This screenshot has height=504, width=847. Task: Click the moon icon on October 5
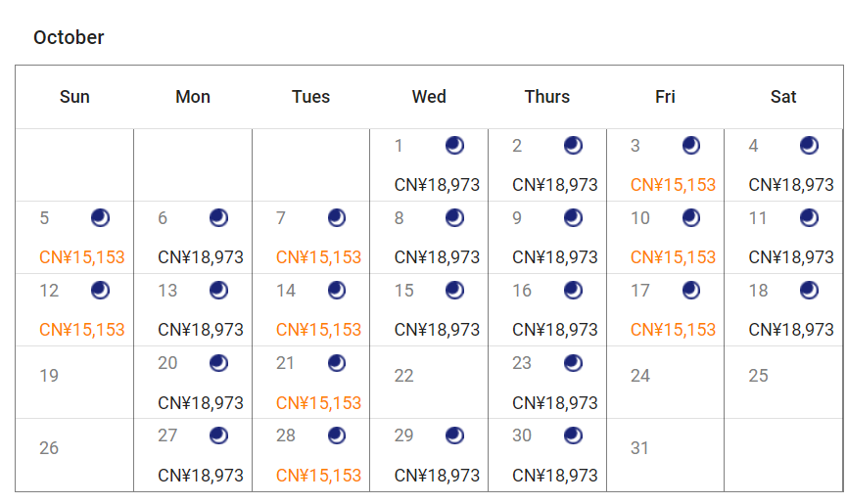100,218
